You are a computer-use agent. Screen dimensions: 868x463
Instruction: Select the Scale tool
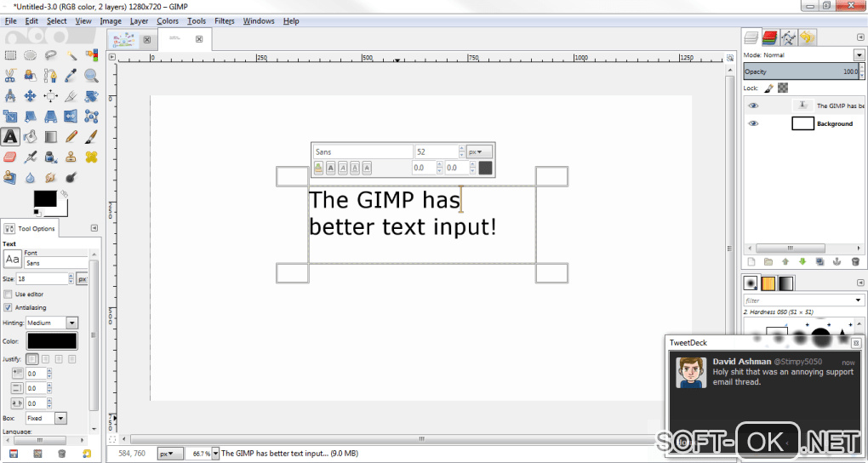coord(10,117)
